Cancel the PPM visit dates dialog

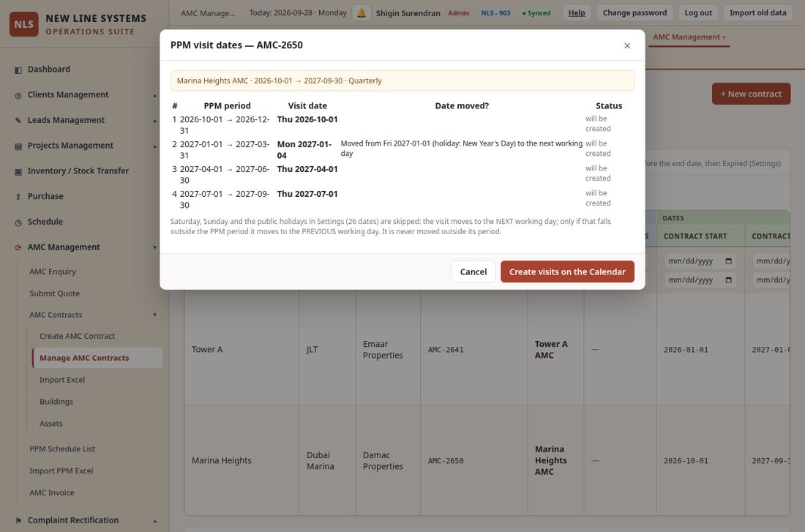tap(473, 271)
